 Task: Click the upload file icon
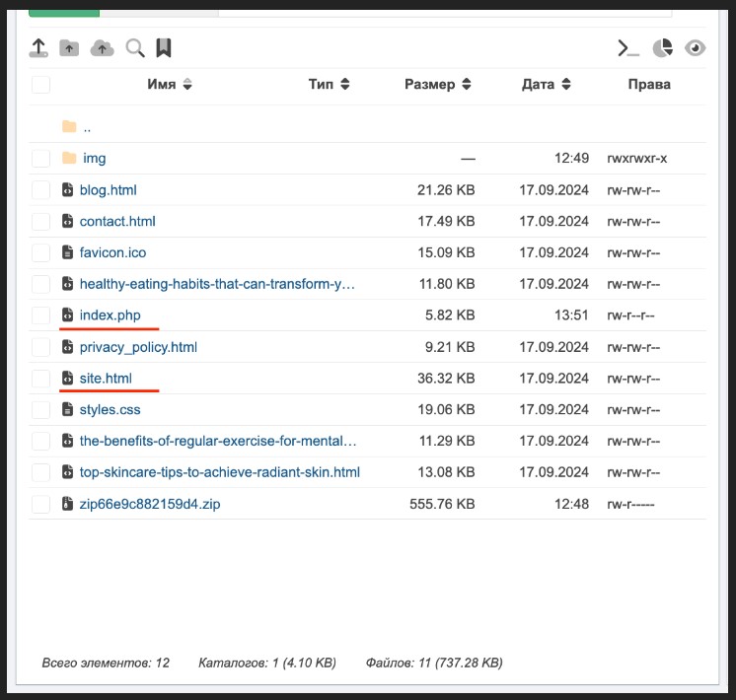point(38,47)
